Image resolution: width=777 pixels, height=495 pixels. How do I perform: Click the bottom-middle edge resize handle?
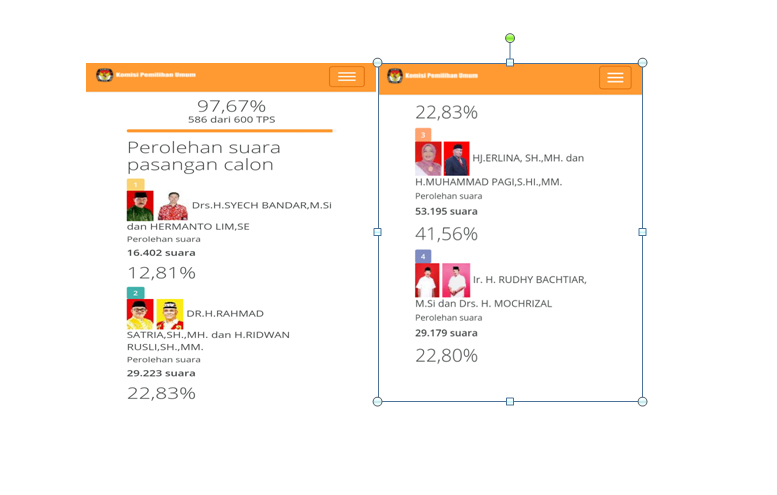(510, 401)
